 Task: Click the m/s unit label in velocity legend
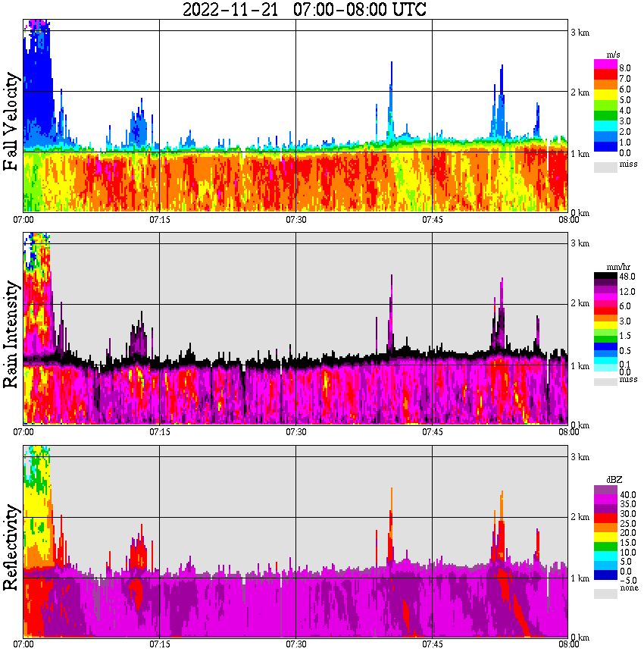pos(613,55)
